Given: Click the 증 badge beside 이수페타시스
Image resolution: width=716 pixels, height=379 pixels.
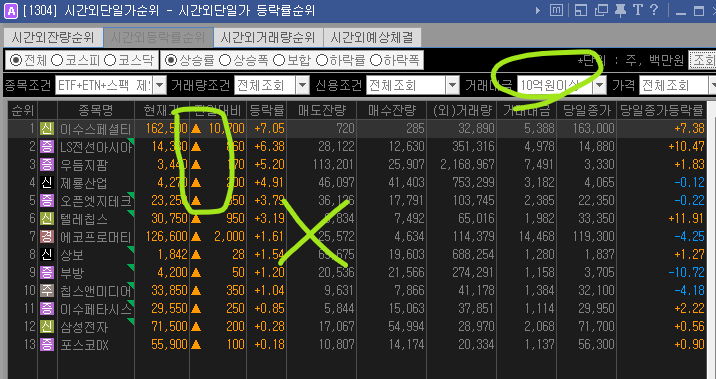Looking at the screenshot, I should tap(47, 309).
